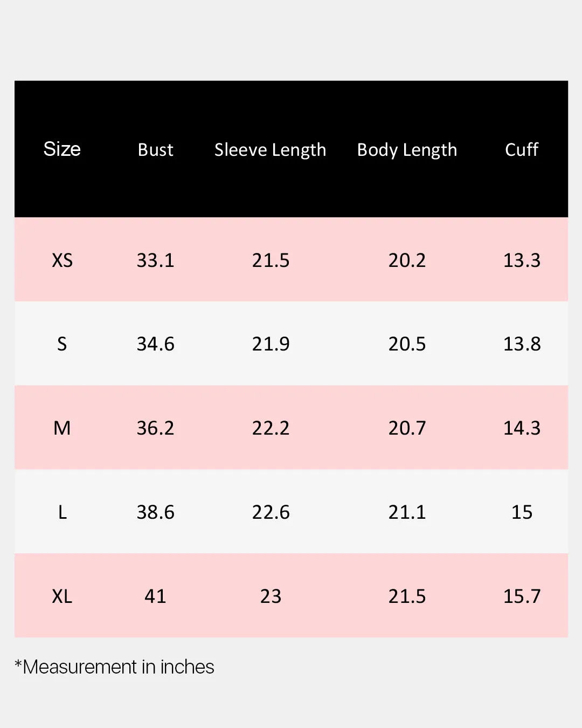Click the Cuff column header
This screenshot has width=582, height=728.
(x=521, y=149)
